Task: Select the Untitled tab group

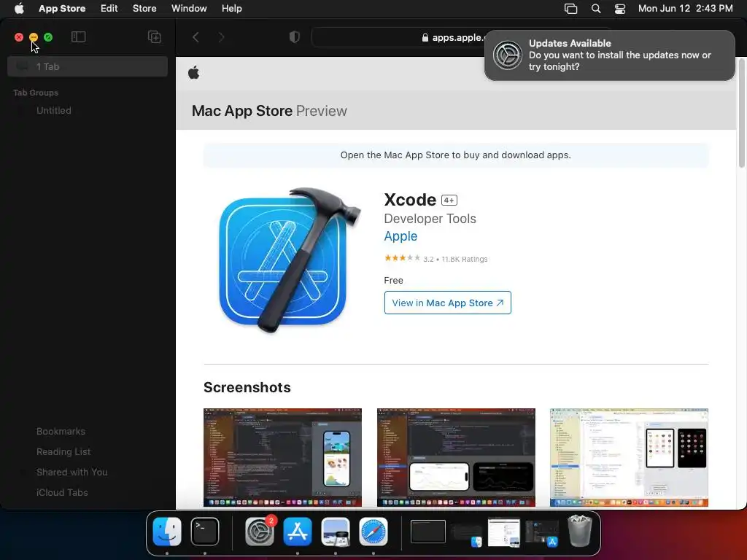Action: coord(54,111)
